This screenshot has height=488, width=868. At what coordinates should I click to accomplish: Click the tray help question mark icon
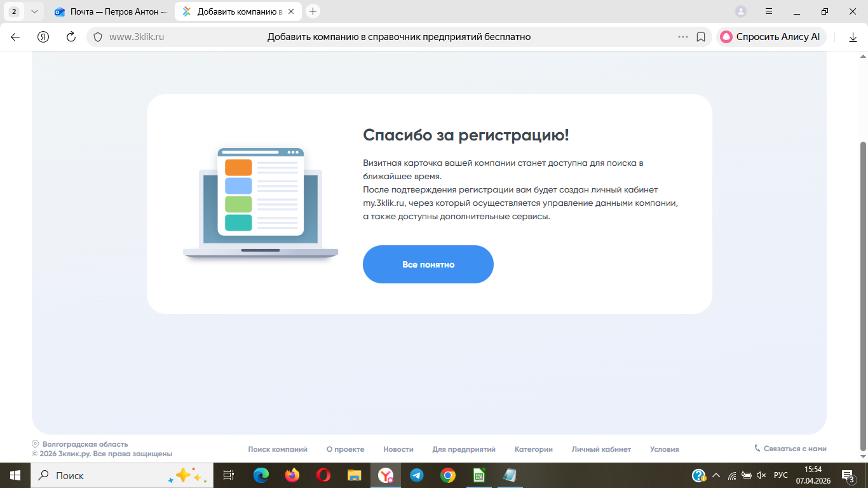pyautogui.click(x=699, y=475)
